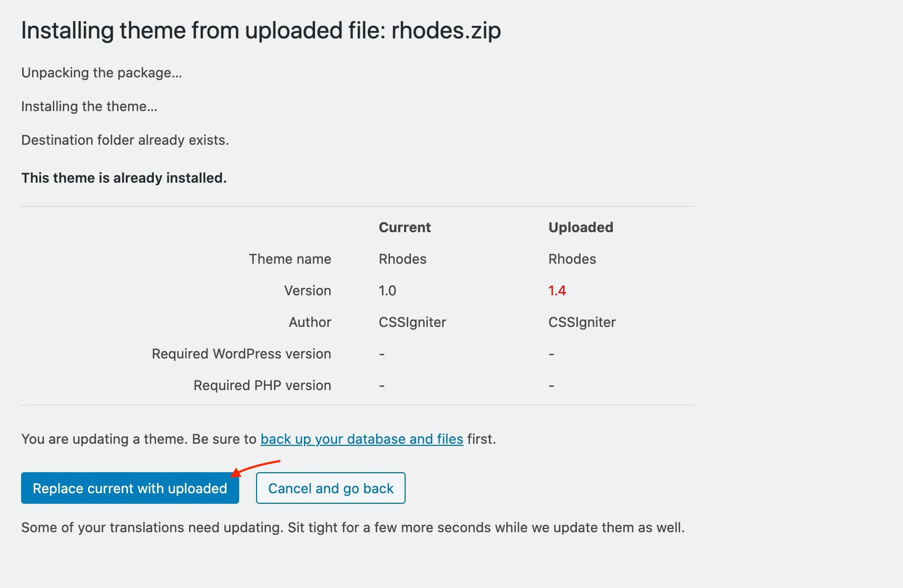Select Rhodes under the Current column
Viewport: 903px width, 588px height.
tap(403, 259)
